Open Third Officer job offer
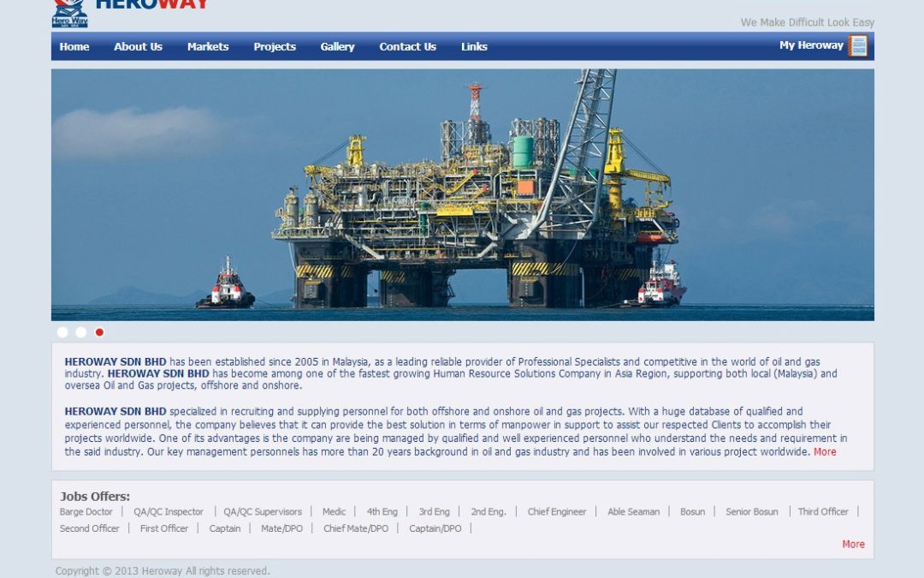 pyautogui.click(x=823, y=512)
